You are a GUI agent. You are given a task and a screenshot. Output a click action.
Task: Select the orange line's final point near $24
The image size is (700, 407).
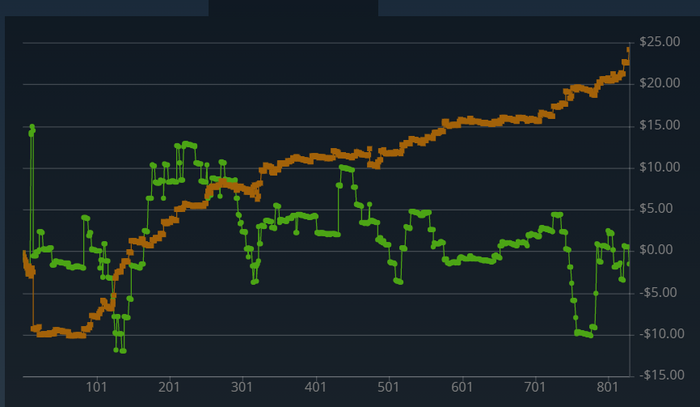pos(628,50)
